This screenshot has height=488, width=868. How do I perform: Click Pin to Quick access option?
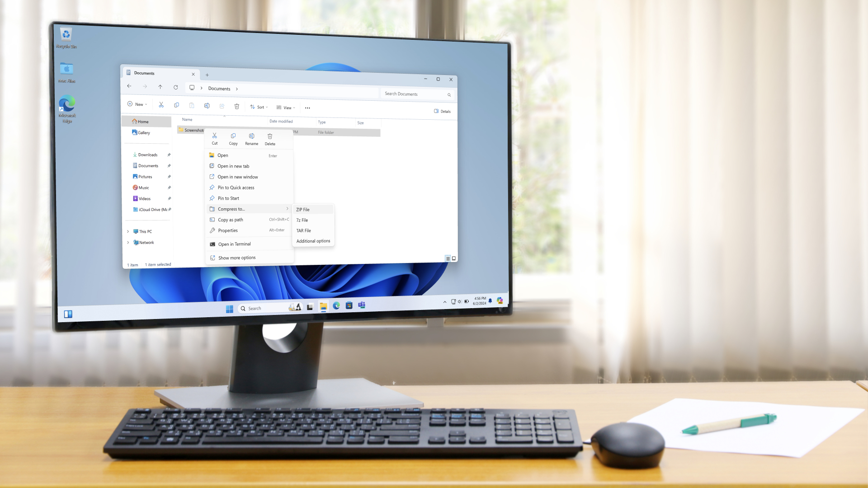pyautogui.click(x=236, y=187)
